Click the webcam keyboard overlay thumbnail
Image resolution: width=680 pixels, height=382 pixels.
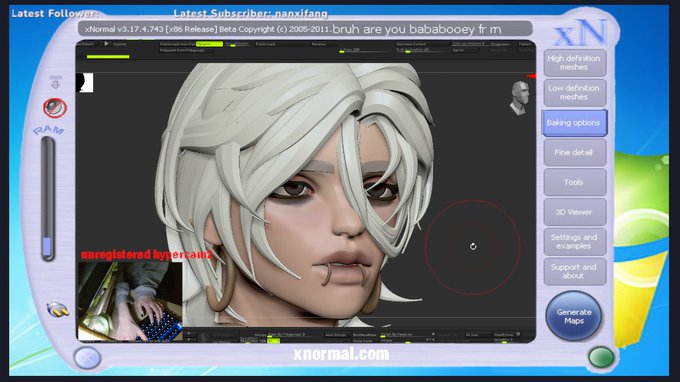130,301
